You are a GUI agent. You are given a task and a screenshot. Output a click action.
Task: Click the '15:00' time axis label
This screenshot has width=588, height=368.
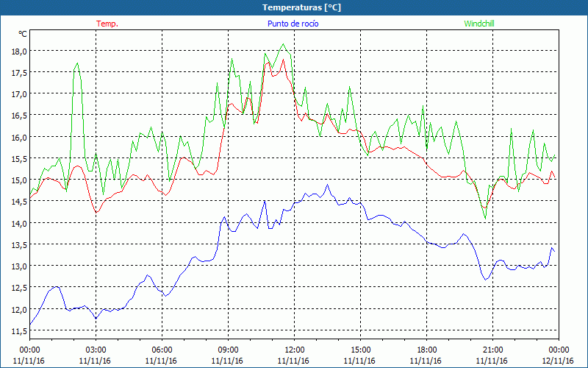tap(360, 350)
